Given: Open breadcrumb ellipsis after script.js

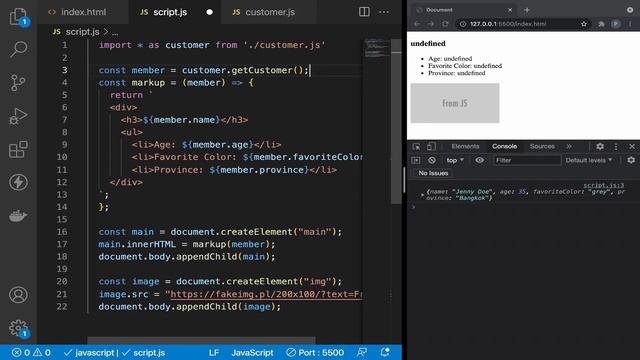Looking at the screenshot, I should point(115,32).
